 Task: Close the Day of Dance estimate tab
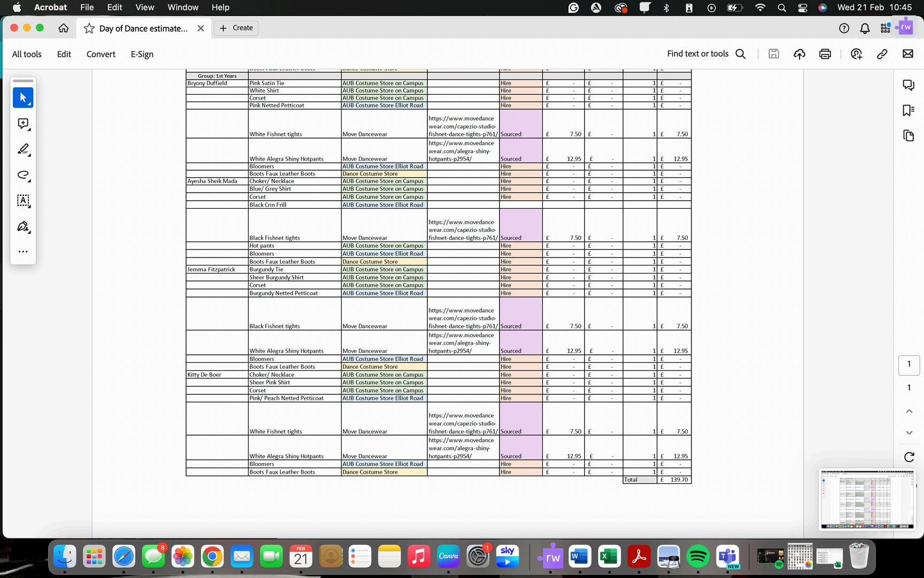(201, 28)
